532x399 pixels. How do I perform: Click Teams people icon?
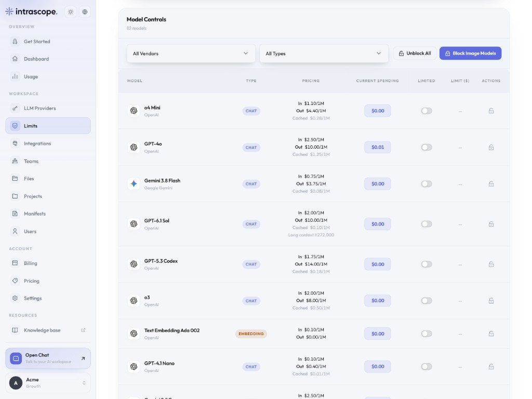[x=15, y=161]
